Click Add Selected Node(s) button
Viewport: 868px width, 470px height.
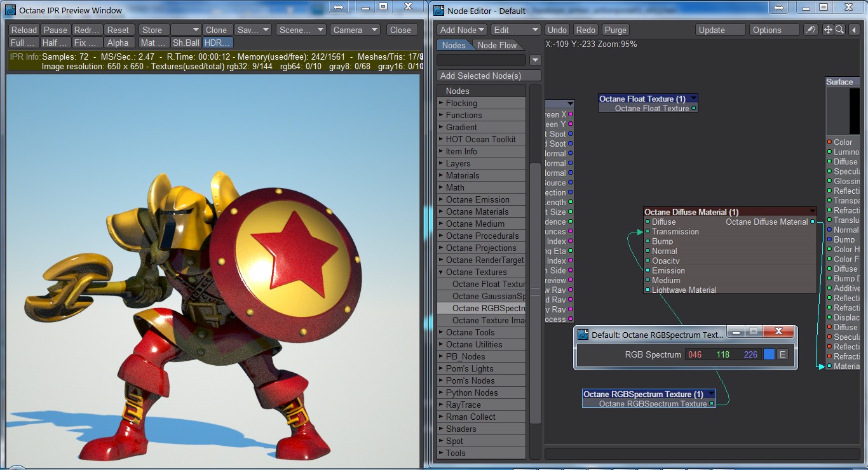[x=489, y=76]
